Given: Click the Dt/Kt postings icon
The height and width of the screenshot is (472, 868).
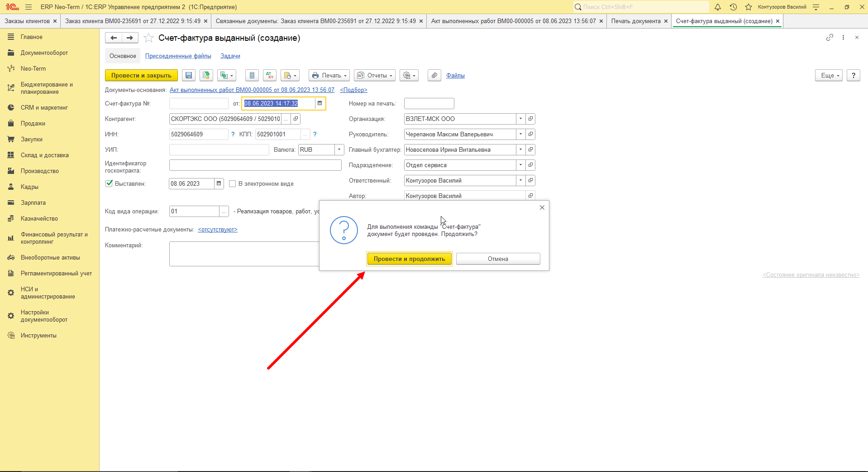Looking at the screenshot, I should (270, 75).
